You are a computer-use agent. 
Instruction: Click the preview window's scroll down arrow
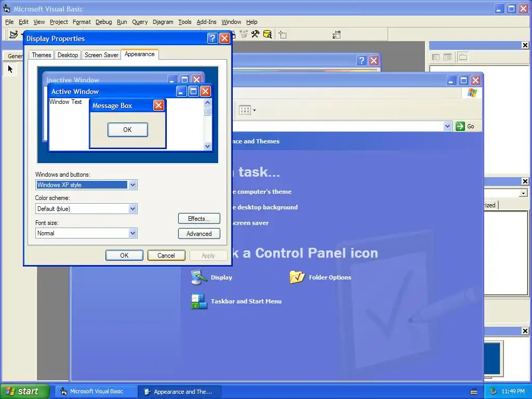click(207, 146)
